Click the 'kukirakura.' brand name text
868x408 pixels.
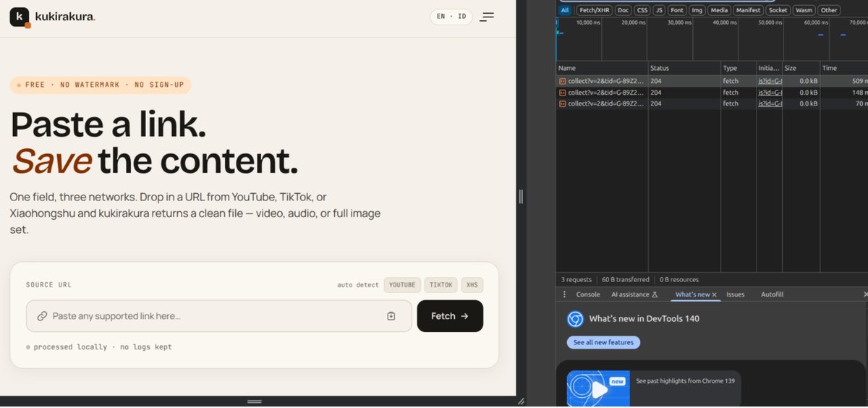coord(65,17)
